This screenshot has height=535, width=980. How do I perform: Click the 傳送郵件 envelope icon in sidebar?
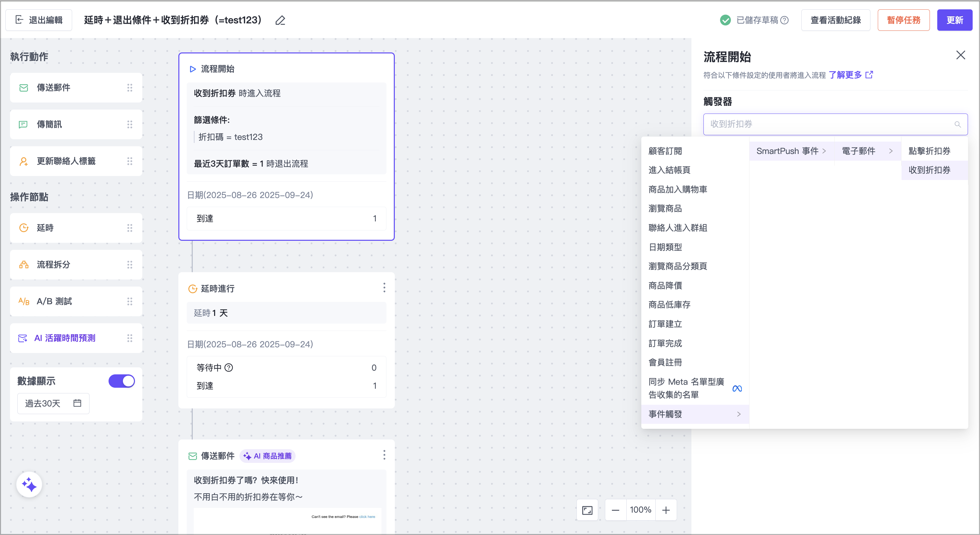[x=24, y=88]
